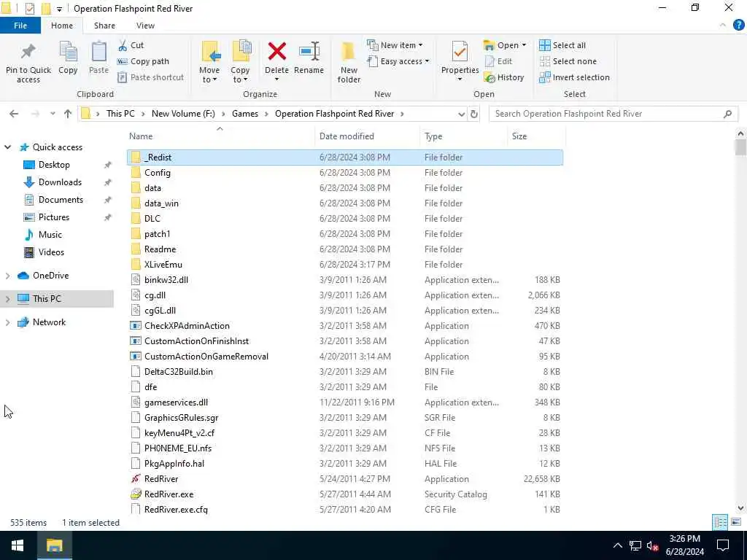Click the search magnifier icon
The image size is (747, 560).
727,114
